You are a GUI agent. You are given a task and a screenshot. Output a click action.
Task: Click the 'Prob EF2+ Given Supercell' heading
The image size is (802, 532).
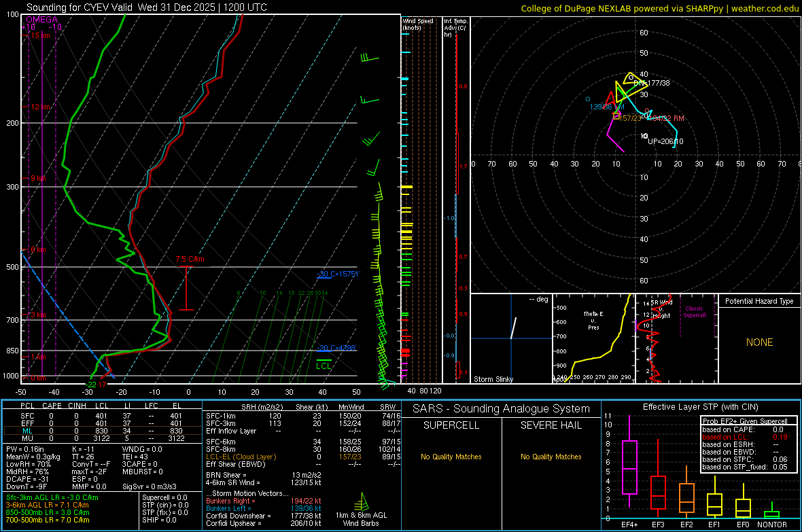pyautogui.click(x=745, y=421)
